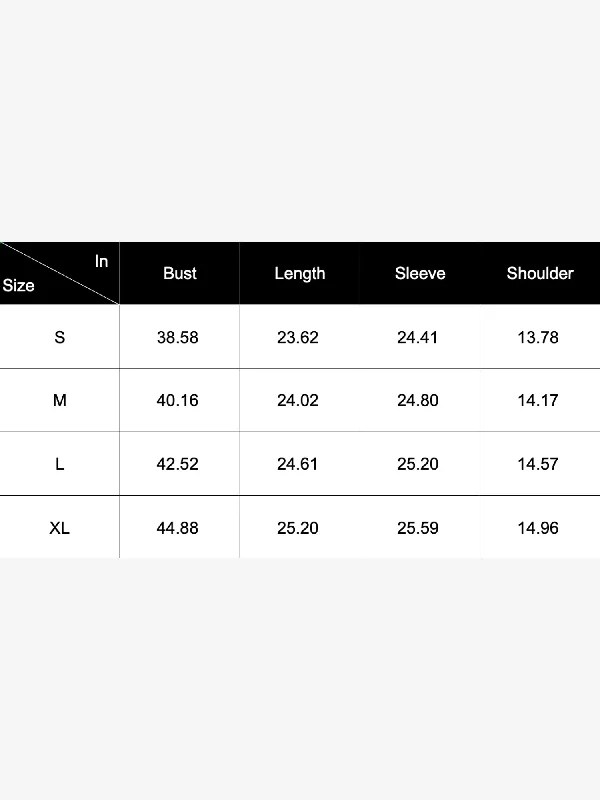The height and width of the screenshot is (800, 600).
Task: Click the shoulder value 14.96
Action: (x=538, y=528)
